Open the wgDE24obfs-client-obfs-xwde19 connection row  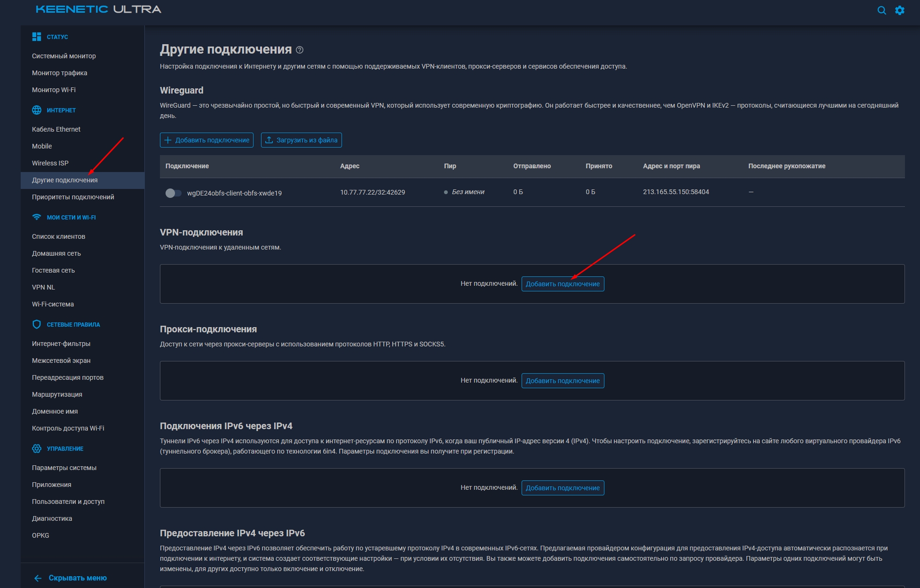coord(234,193)
